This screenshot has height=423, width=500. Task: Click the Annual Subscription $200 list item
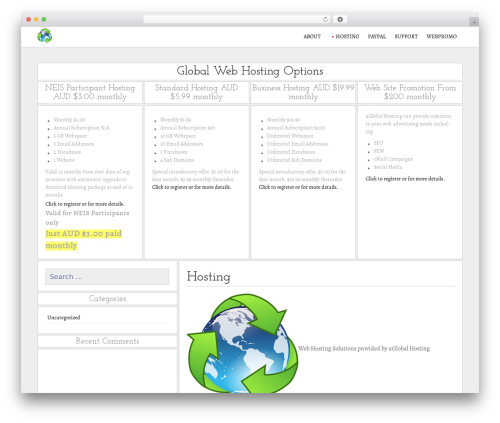(x=296, y=128)
